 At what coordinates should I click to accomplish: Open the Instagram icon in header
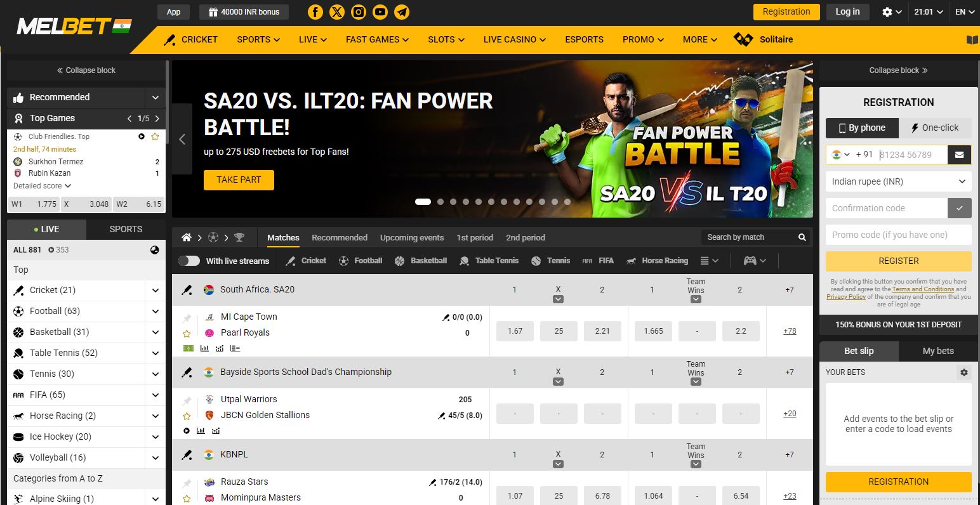point(359,12)
